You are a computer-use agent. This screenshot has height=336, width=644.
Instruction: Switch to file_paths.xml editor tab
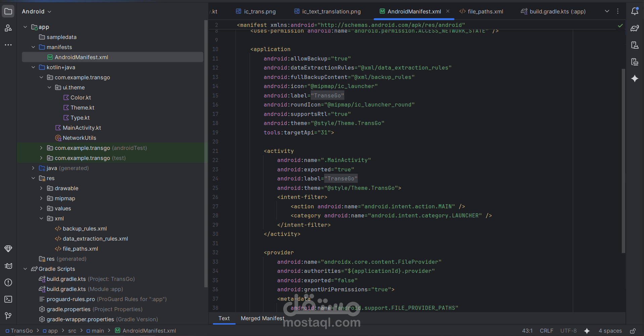[x=481, y=11]
